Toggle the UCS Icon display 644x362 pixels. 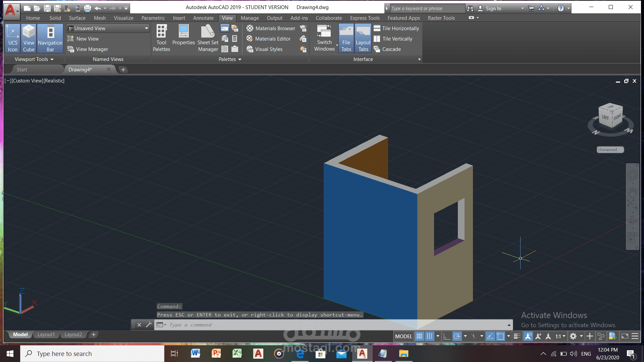point(13,38)
